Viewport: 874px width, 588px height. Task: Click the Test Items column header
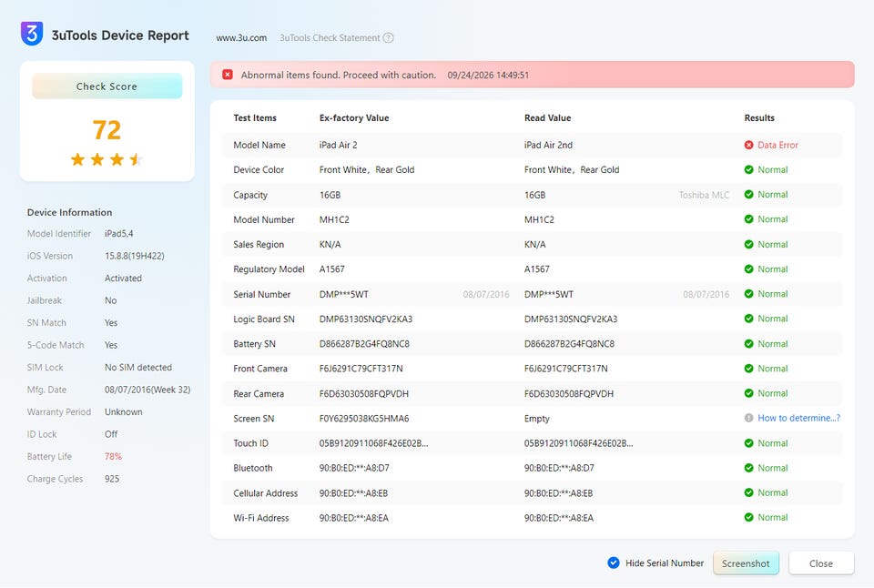[255, 118]
